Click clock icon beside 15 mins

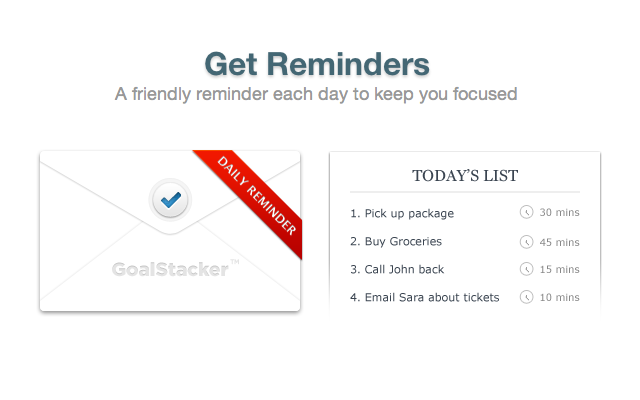pos(526,270)
